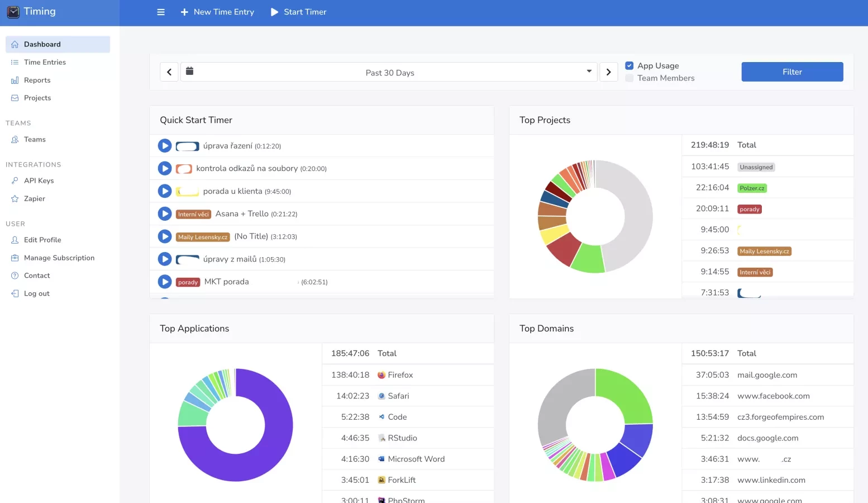Start timer for úprava řazení
The image size is (868, 503).
coord(165,146)
